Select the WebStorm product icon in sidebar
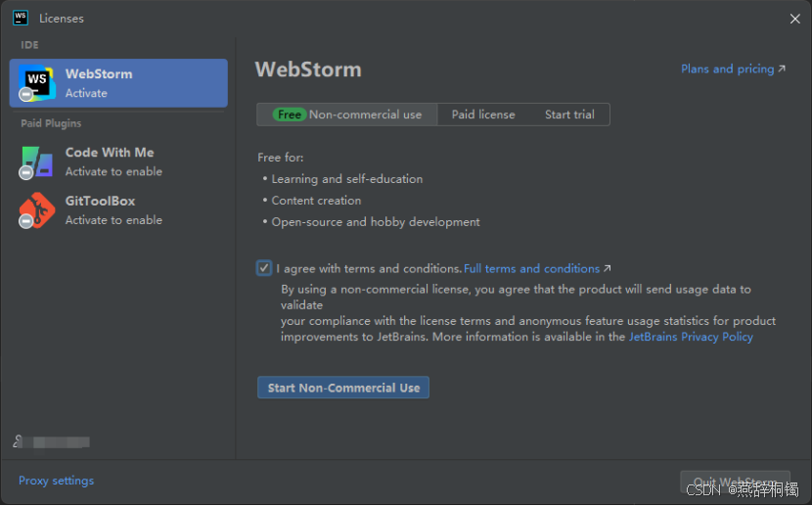The width and height of the screenshot is (812, 506). 36,82
